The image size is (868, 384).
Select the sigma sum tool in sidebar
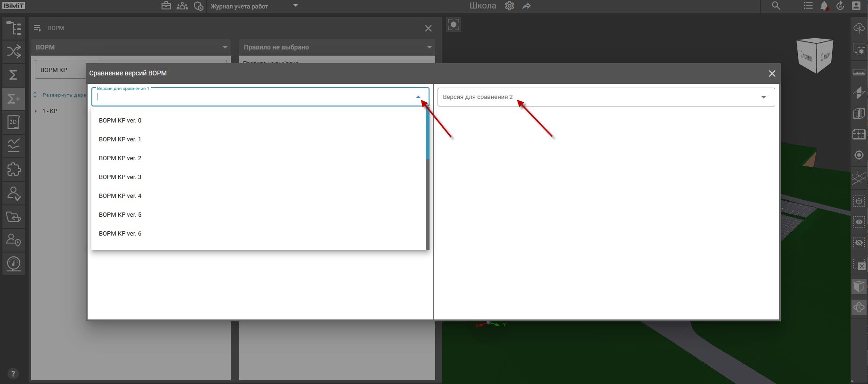[14, 75]
